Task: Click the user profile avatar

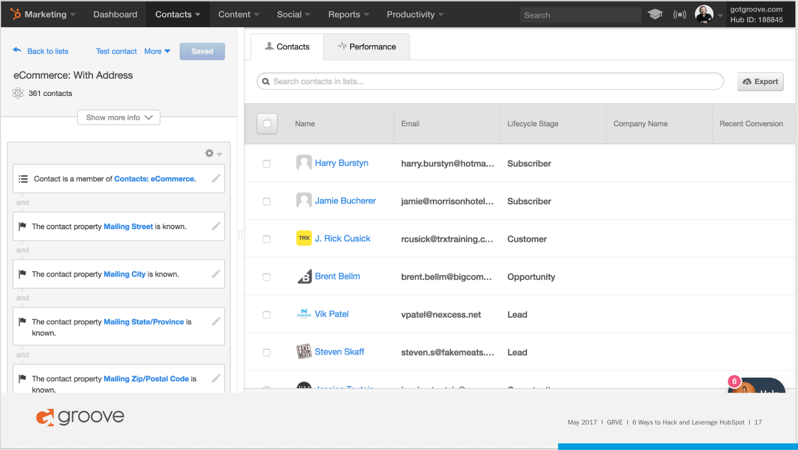Action: (x=704, y=14)
